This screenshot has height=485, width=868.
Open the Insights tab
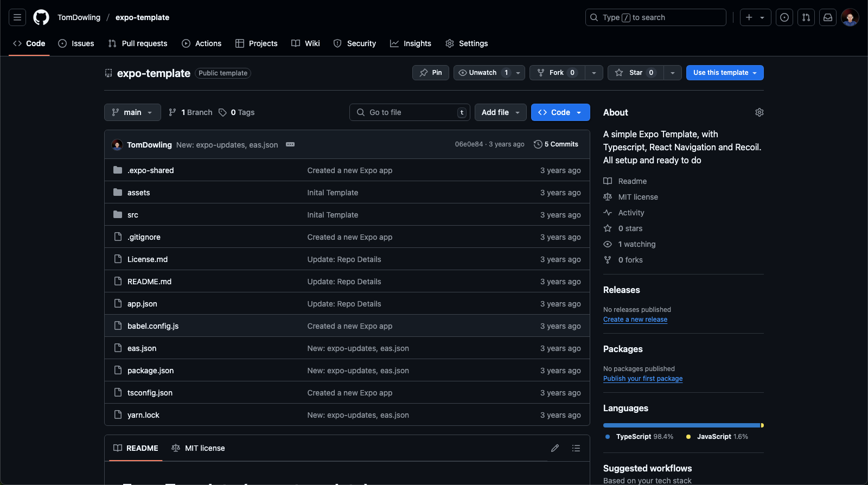click(x=411, y=43)
